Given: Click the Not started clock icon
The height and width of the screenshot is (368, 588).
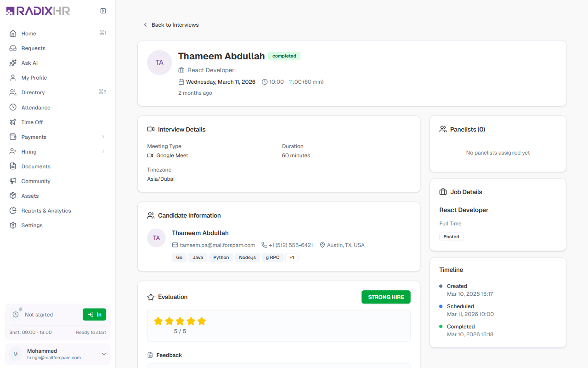Looking at the screenshot, I should 16,315.
